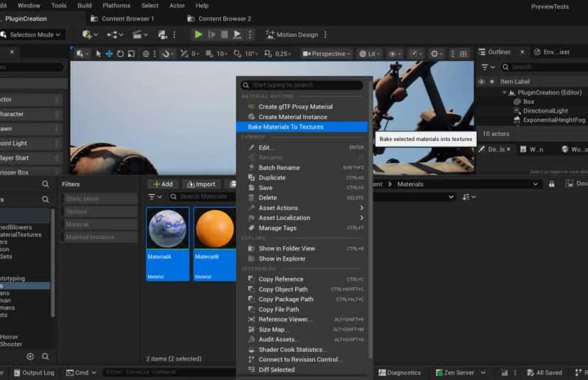The image size is (588, 380).
Task: Click the green Play button
Action: (198, 35)
